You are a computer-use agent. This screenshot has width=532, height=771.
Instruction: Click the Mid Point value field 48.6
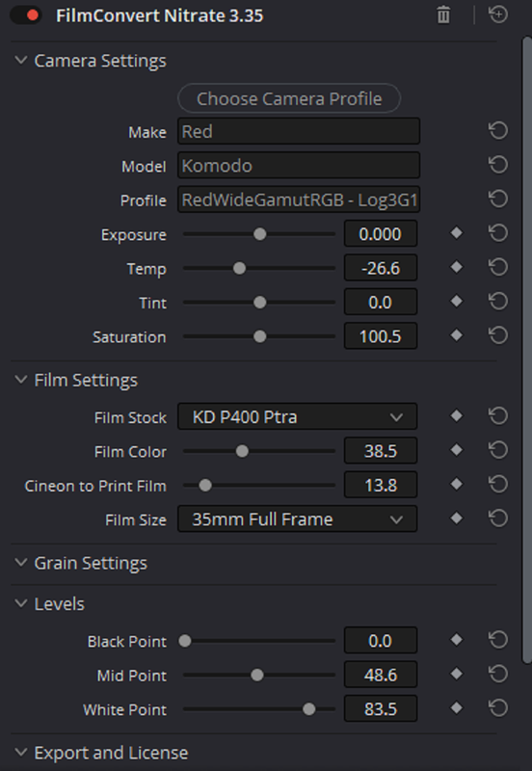point(381,675)
